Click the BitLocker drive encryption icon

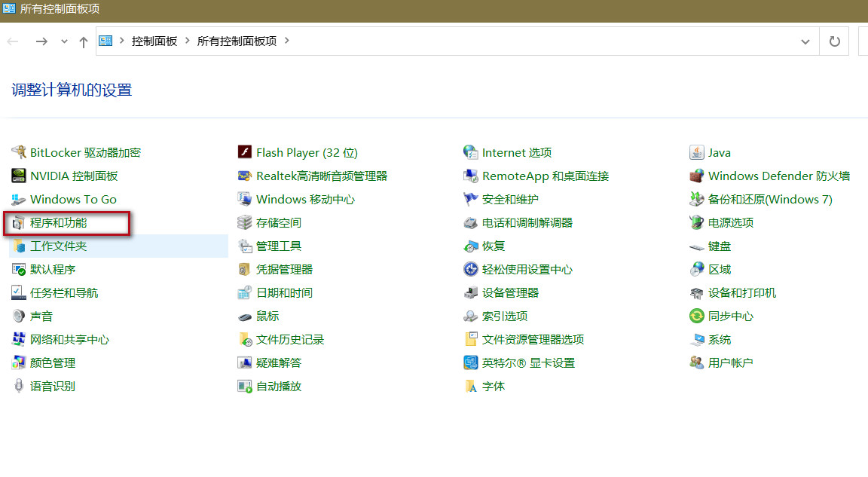coord(19,152)
